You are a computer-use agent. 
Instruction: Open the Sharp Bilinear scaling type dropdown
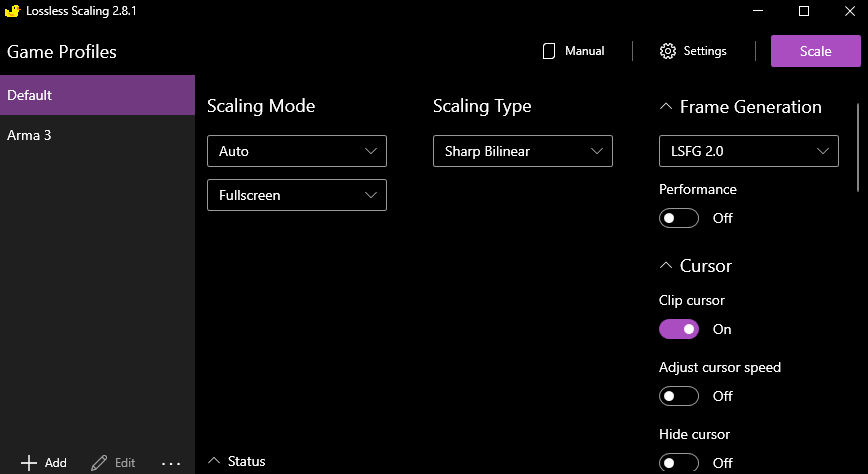[522, 151]
